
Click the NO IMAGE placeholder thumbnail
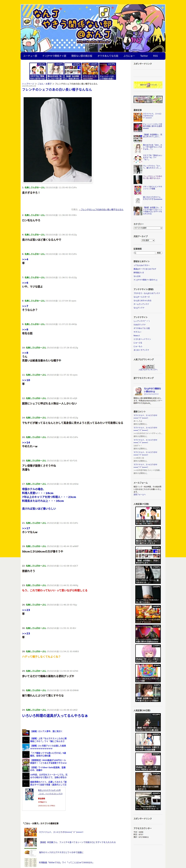coord(138,201)
